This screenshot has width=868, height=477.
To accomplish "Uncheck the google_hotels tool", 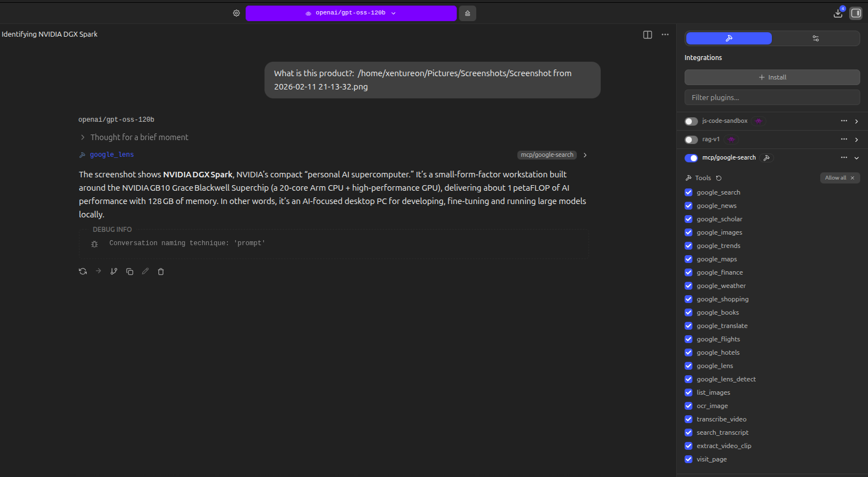I will coord(689,352).
